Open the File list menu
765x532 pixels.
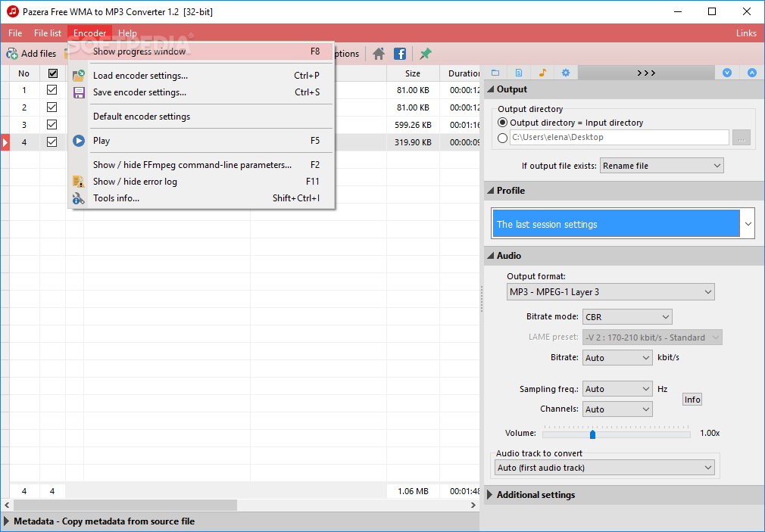pyautogui.click(x=48, y=33)
